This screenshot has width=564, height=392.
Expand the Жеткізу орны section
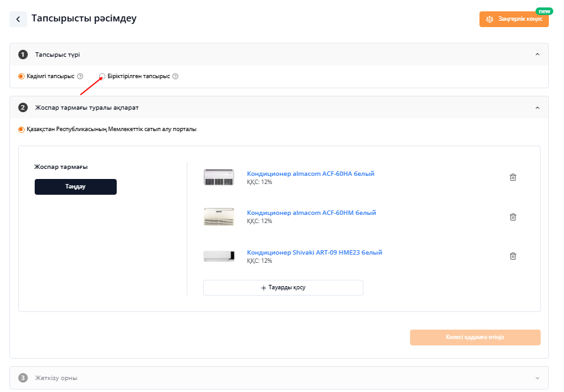click(x=538, y=378)
